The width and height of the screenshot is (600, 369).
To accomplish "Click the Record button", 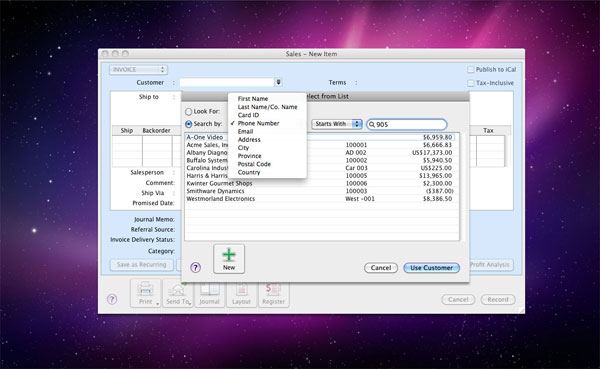I will [498, 299].
